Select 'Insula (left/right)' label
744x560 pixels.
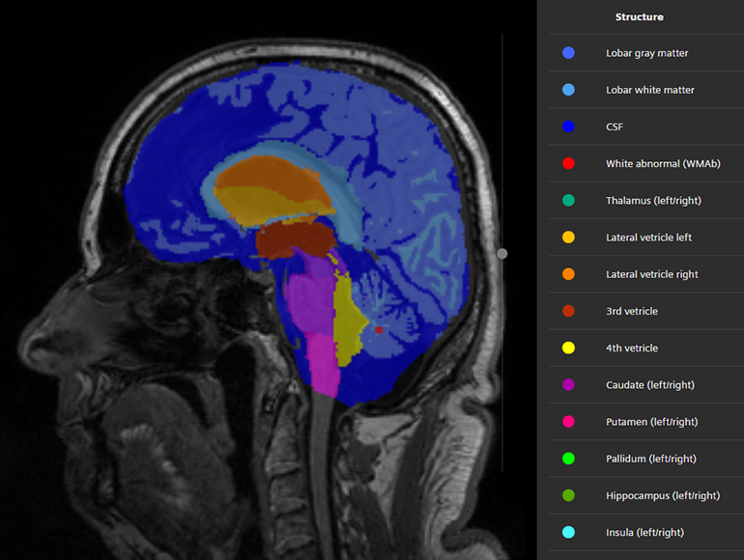tap(644, 533)
